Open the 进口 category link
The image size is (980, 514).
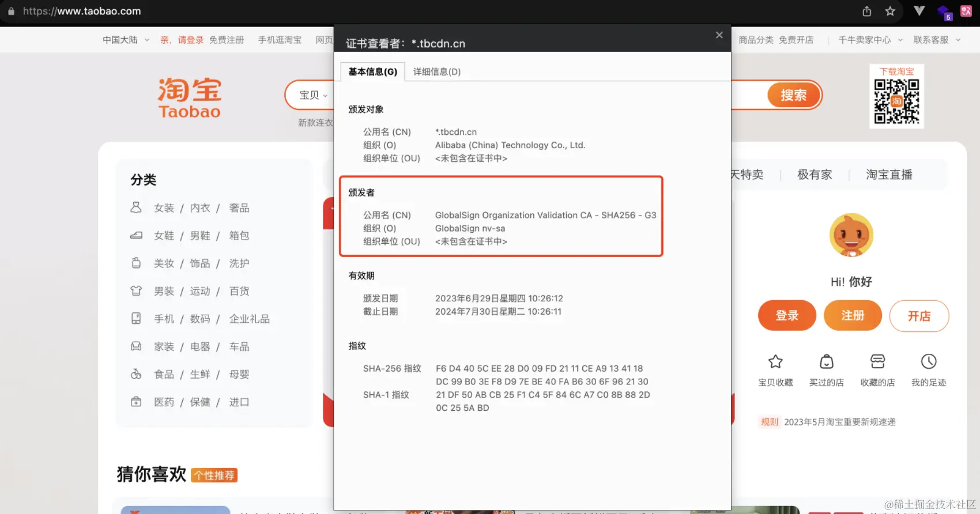click(x=239, y=402)
